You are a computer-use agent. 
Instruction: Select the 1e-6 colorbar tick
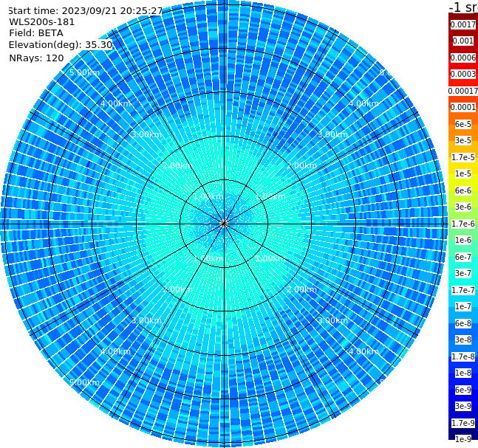[x=463, y=240]
